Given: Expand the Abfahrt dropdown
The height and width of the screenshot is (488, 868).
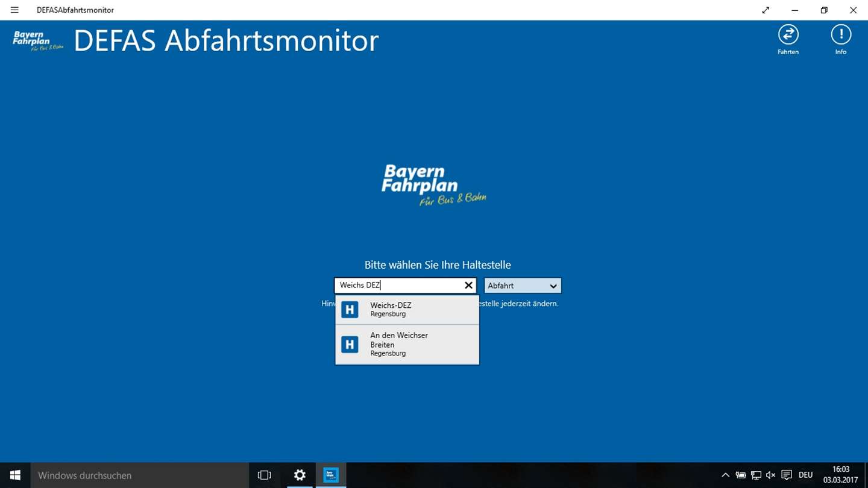Looking at the screenshot, I should coord(523,286).
